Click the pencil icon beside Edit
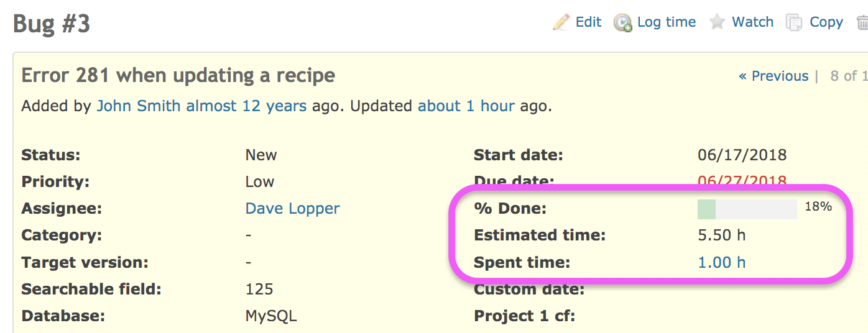Screen dimensions: 868x333 coord(561,22)
